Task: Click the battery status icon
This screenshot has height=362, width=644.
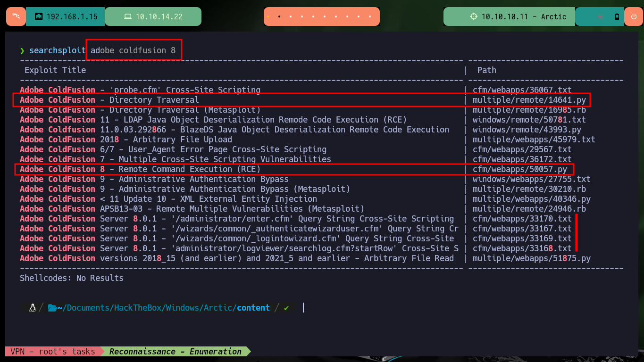Action: [617, 17]
